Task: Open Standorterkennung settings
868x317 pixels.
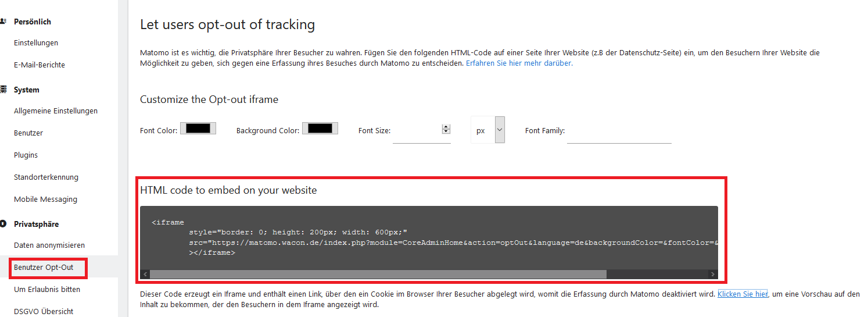Action: [x=46, y=177]
